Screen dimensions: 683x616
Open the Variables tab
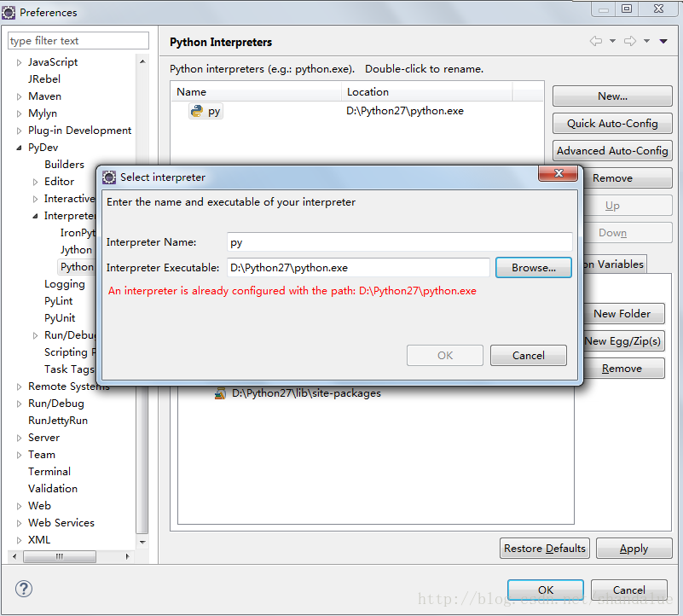615,264
